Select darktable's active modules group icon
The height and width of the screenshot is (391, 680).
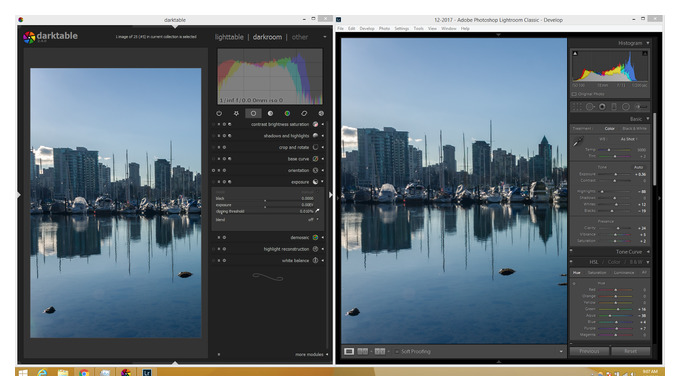click(219, 114)
